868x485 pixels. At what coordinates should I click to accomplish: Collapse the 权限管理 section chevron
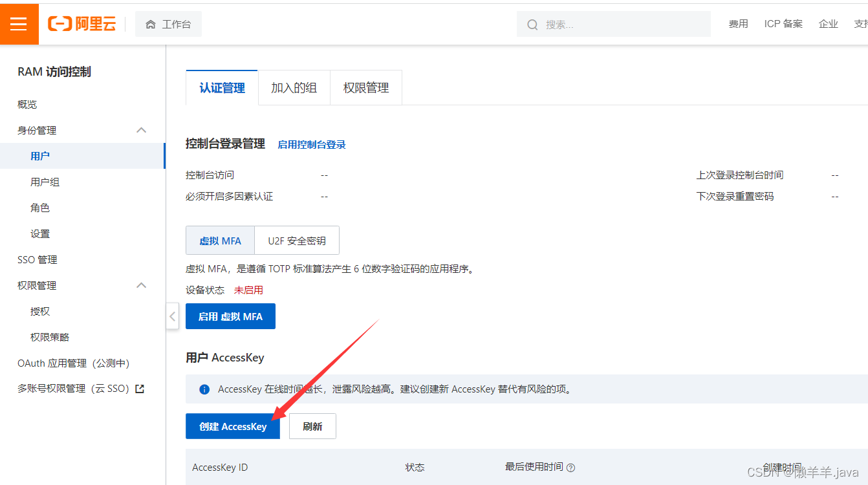142,285
